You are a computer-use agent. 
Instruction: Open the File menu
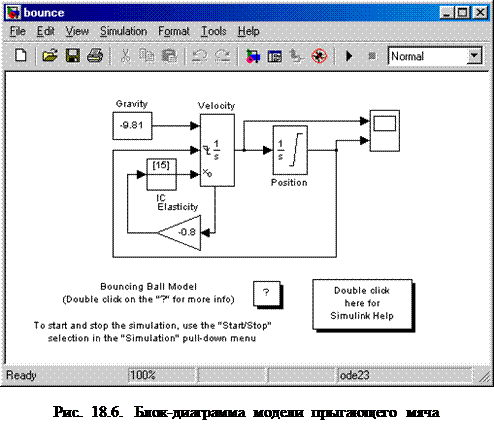coord(17,31)
